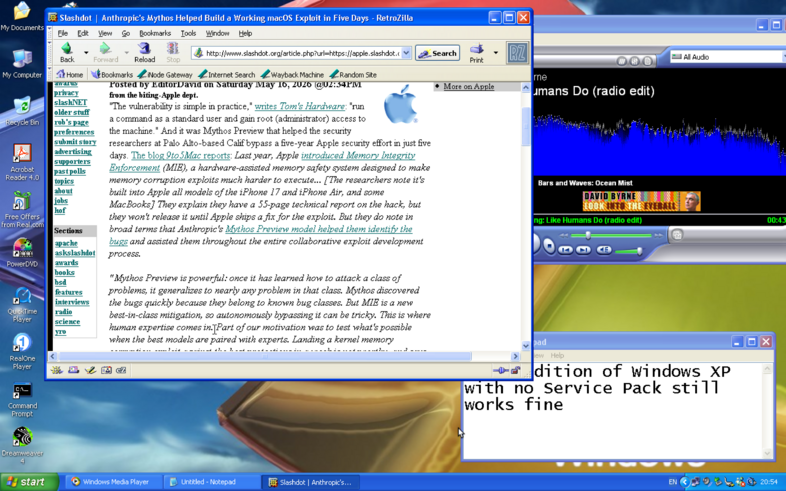Open Bookmarks on personal toolbar
The height and width of the screenshot is (491, 786).
[112, 75]
